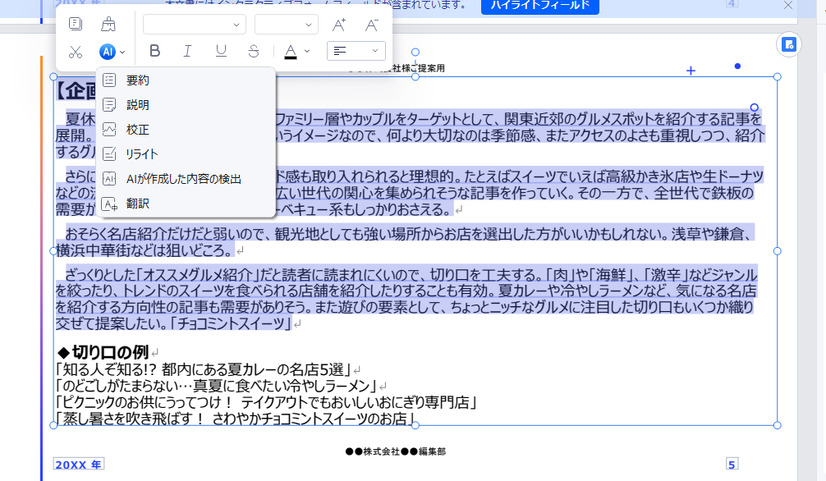Click the scissors cut icon
The width and height of the screenshot is (826, 481).
[76, 51]
